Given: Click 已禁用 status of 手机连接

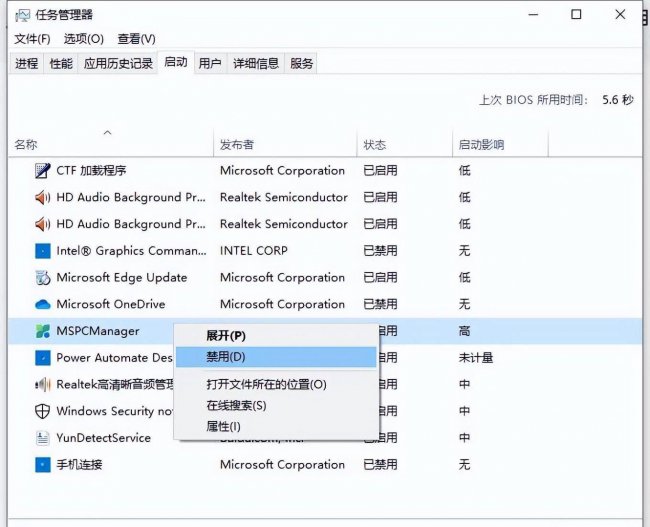Looking at the screenshot, I should (380, 465).
